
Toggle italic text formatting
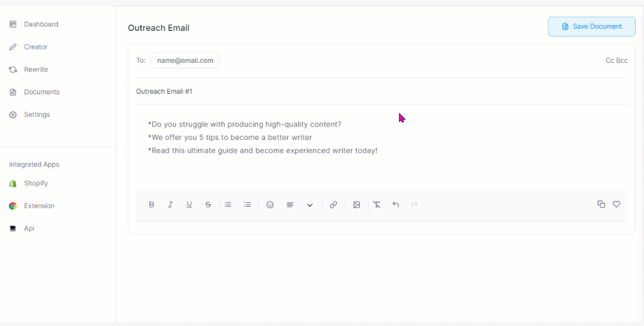tap(171, 205)
